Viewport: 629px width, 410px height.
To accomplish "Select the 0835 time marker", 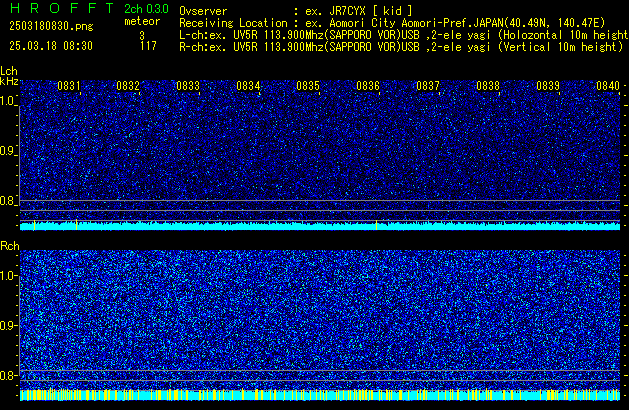I will coord(308,86).
